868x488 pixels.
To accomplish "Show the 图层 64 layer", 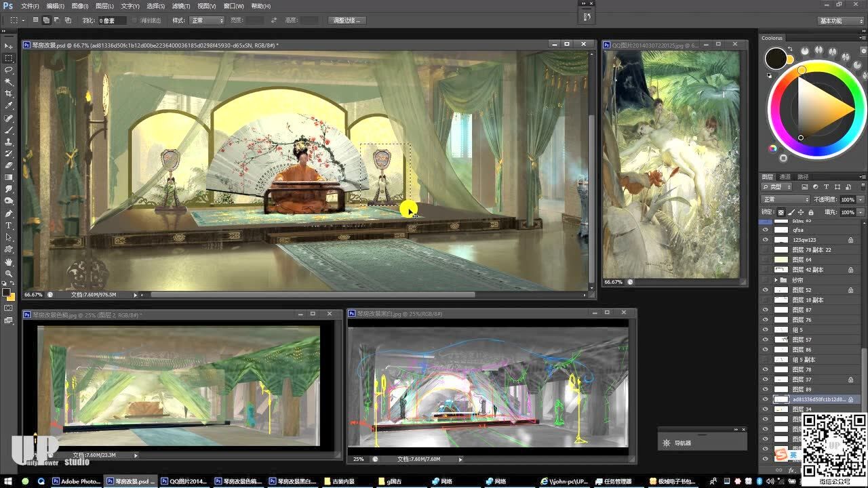I will click(x=766, y=260).
